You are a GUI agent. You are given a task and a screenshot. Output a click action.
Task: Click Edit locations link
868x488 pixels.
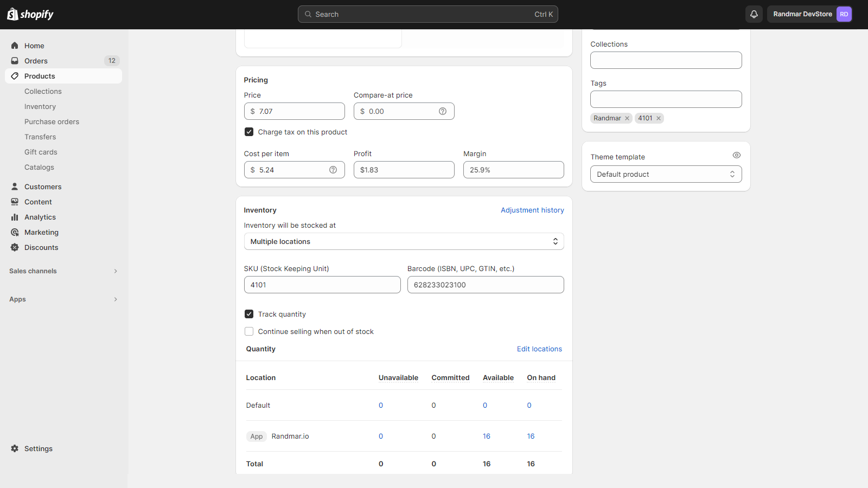[539, 349]
